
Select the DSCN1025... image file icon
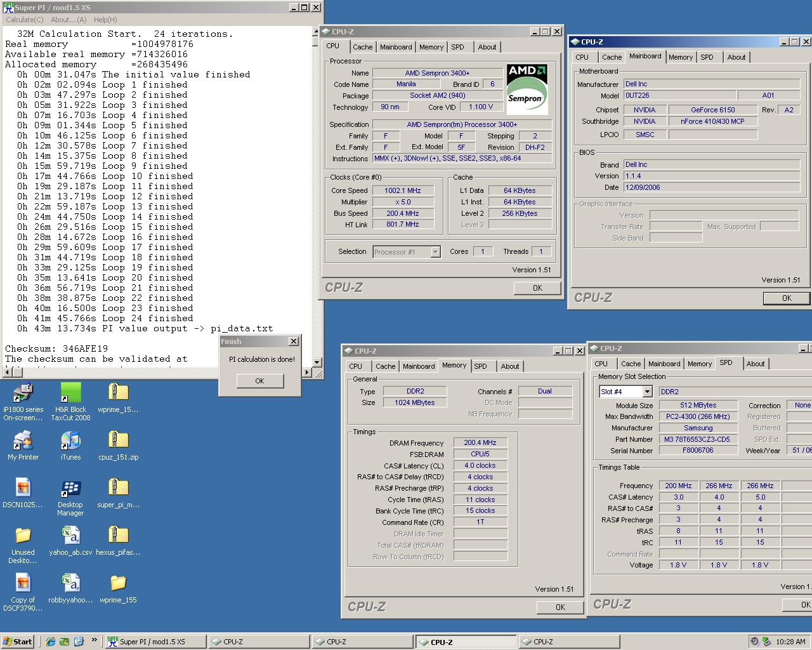(x=23, y=488)
